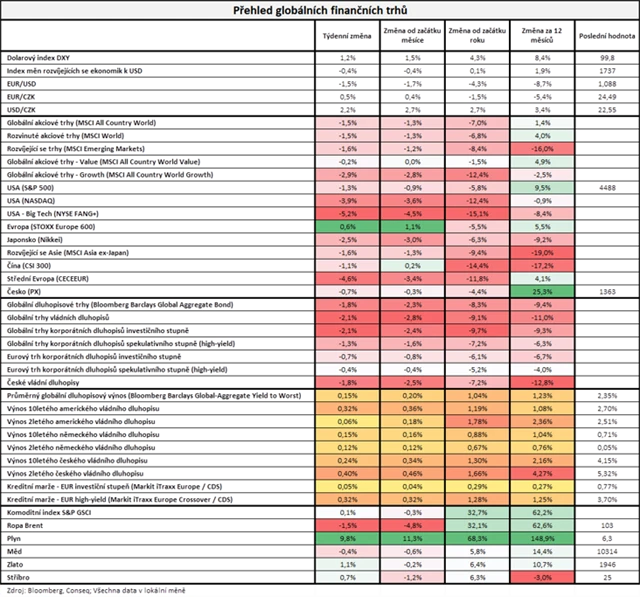Click the green 25,3% cell
640x597 pixels.
(541, 291)
